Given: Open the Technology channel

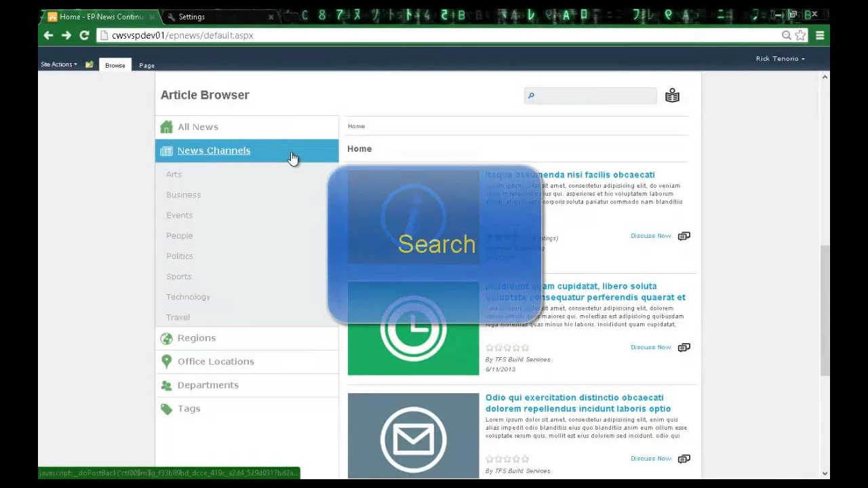Looking at the screenshot, I should 188,296.
